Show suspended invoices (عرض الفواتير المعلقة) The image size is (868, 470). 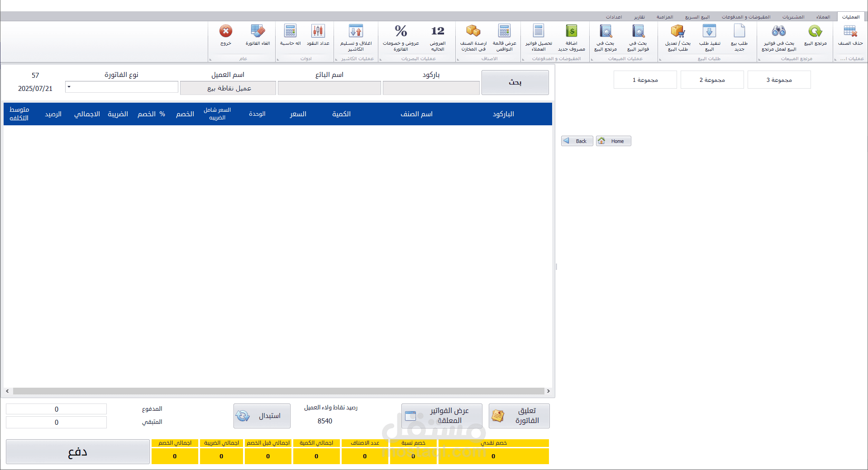[442, 416]
